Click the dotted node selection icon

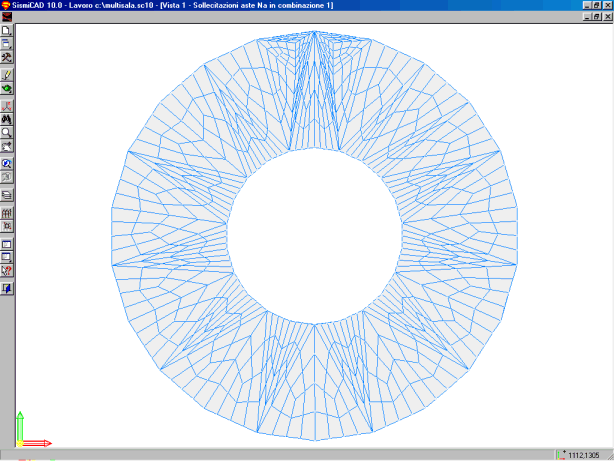coord(7,226)
